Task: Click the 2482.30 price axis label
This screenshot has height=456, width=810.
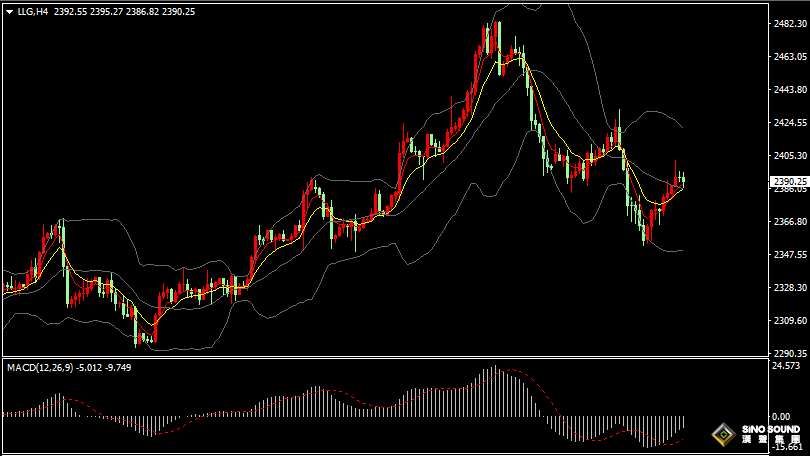Action: coord(789,24)
